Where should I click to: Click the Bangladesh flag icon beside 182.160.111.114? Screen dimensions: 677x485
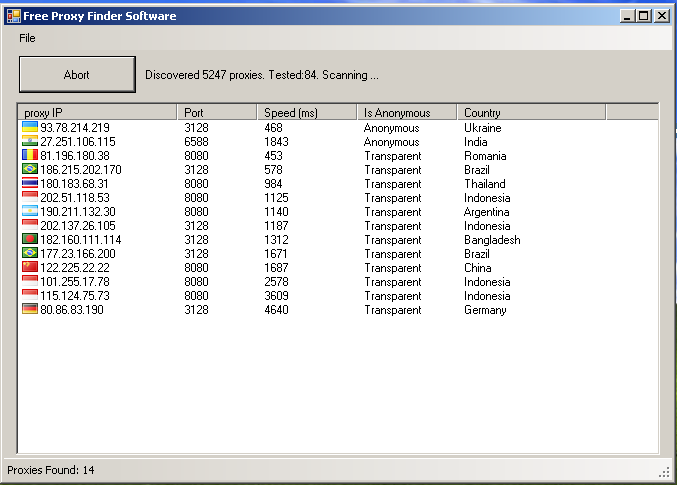click(x=30, y=240)
